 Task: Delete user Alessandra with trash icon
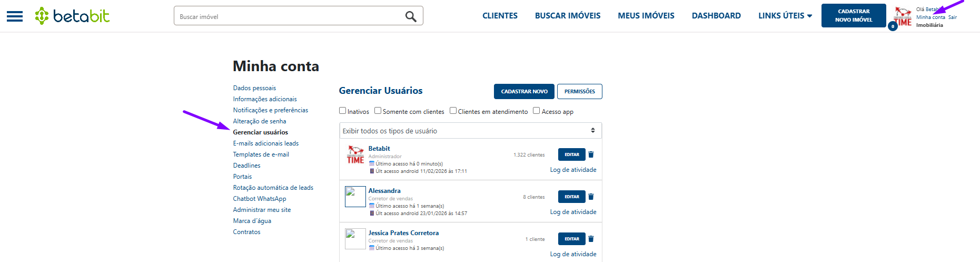pyautogui.click(x=591, y=197)
